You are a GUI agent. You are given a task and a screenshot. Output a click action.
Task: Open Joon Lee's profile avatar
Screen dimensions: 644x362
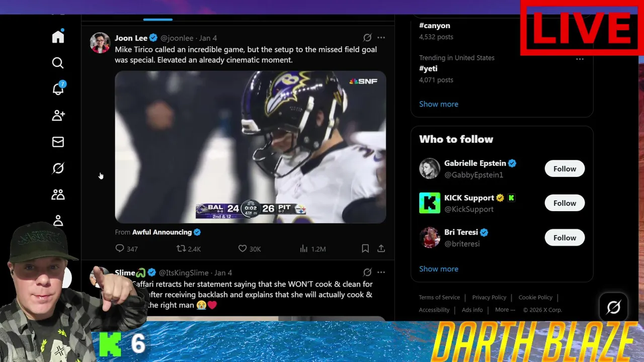pyautogui.click(x=100, y=43)
